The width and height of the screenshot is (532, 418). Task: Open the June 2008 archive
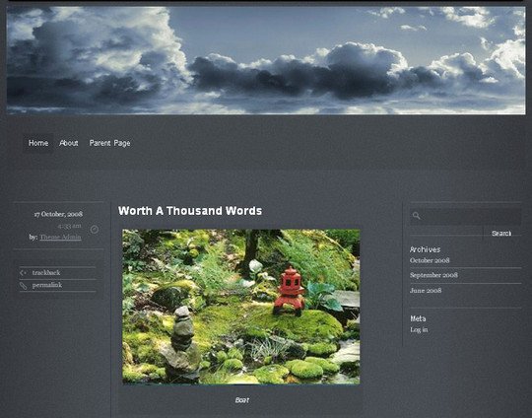coord(426,290)
